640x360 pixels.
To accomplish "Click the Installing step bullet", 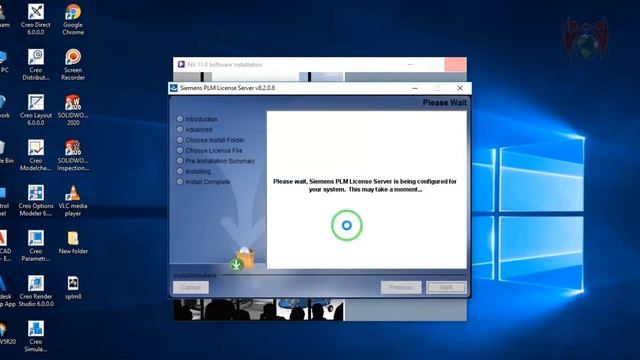I will pos(180,171).
